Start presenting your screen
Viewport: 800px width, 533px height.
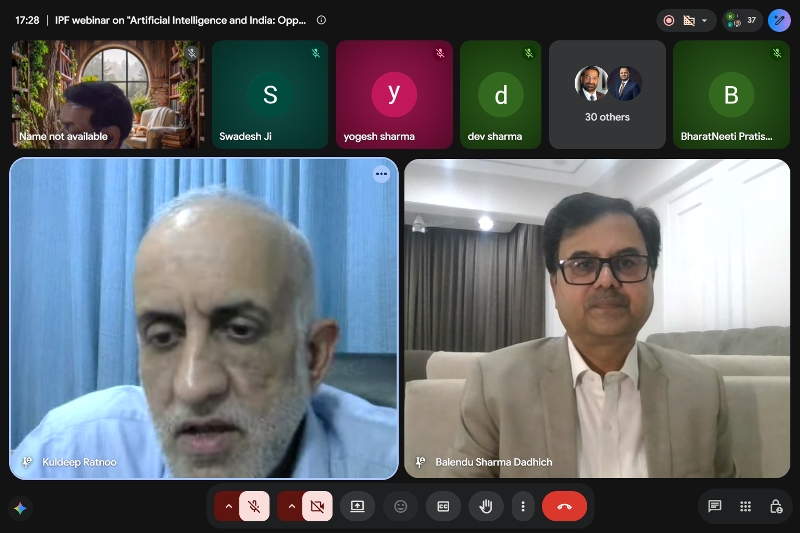click(x=357, y=506)
